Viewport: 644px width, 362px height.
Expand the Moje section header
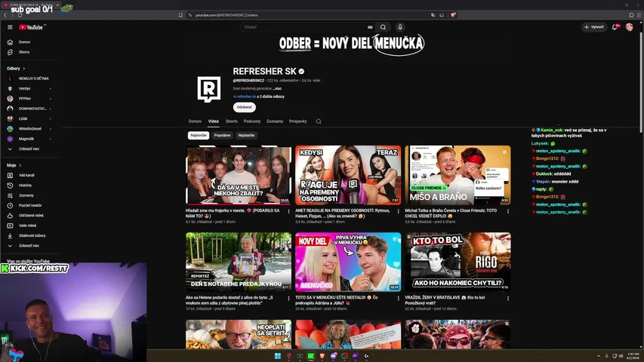click(14, 165)
